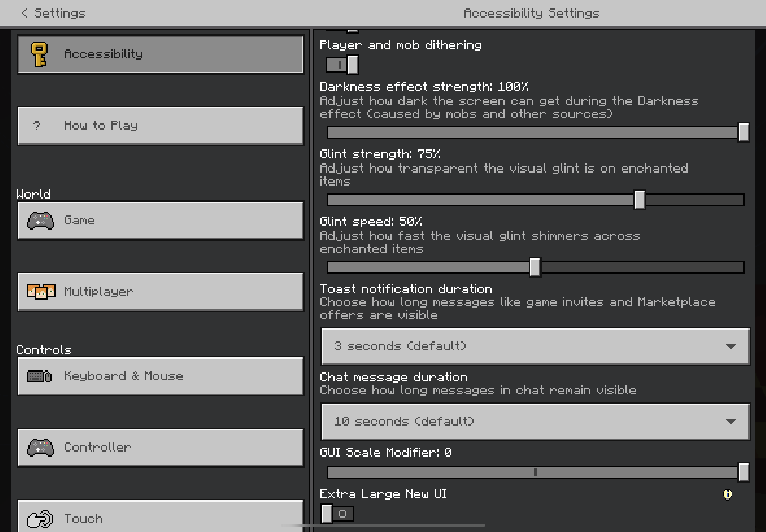This screenshot has width=766, height=532.
Task: Go back using the Settings arrow
Action: [x=24, y=13]
